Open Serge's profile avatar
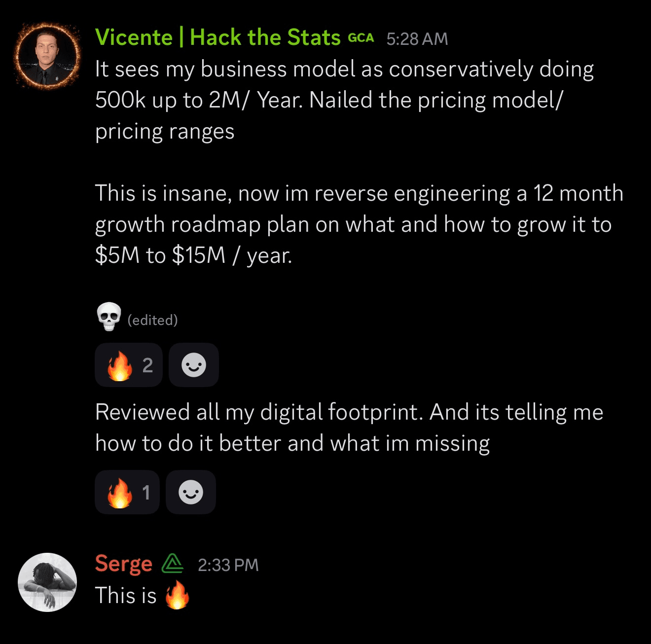651x644 pixels. tap(47, 582)
